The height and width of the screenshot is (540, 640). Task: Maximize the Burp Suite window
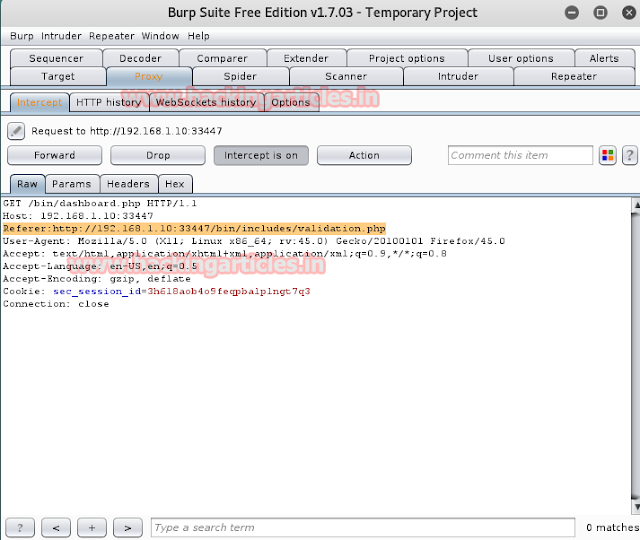[x=600, y=13]
